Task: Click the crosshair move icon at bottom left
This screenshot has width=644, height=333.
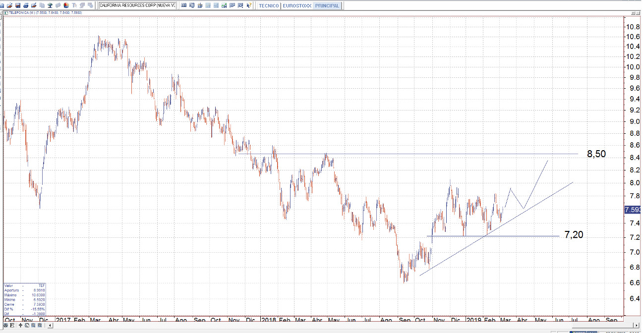Action: pos(20,326)
